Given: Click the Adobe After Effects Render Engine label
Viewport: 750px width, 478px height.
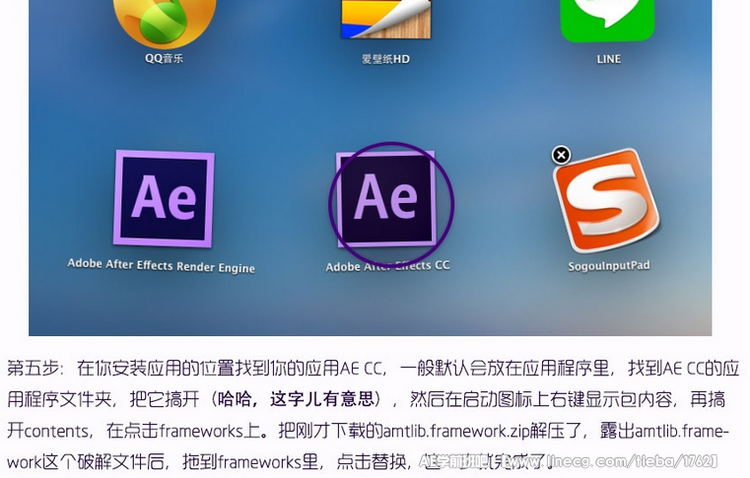Looking at the screenshot, I should [161, 266].
